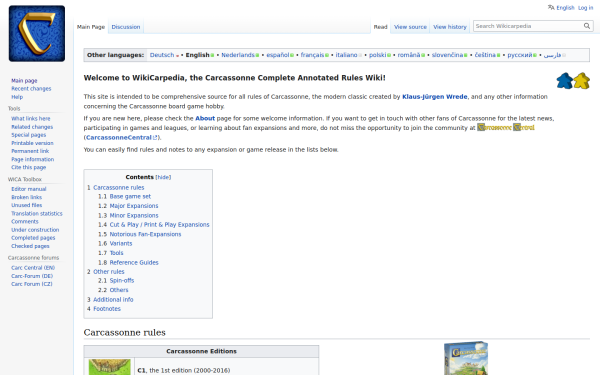Viewport: 600px width, 375px height.
Task: Open the About page link
Action: coord(205,119)
